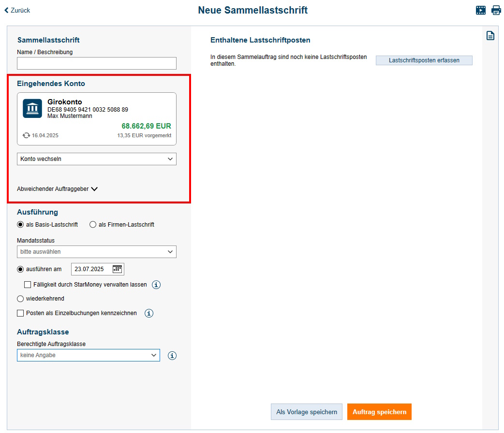Open the document notes icon on right

[x=490, y=36]
